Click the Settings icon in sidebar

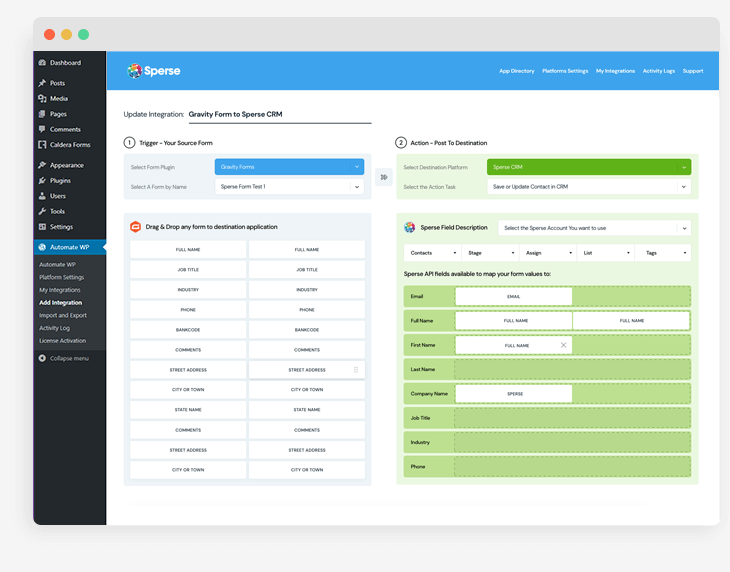point(42,227)
